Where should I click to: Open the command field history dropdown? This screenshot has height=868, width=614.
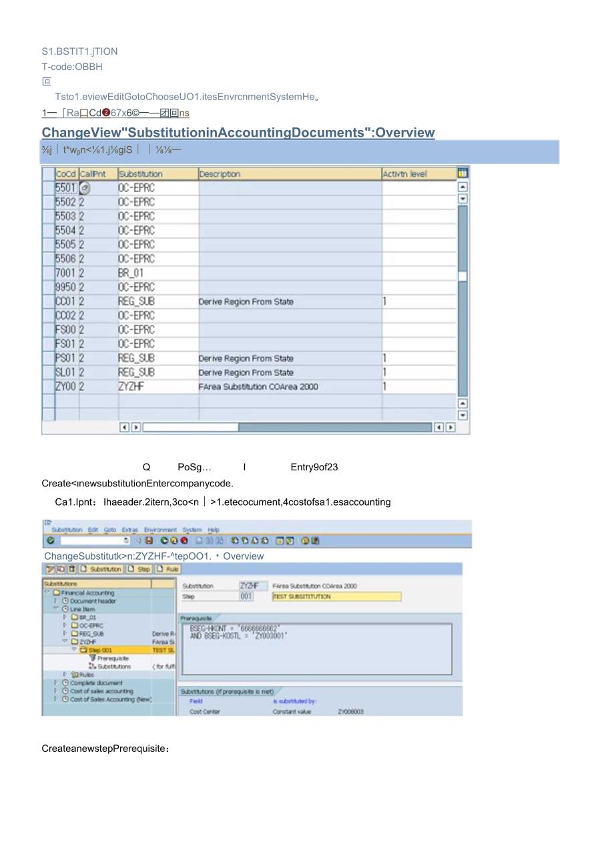[125, 540]
